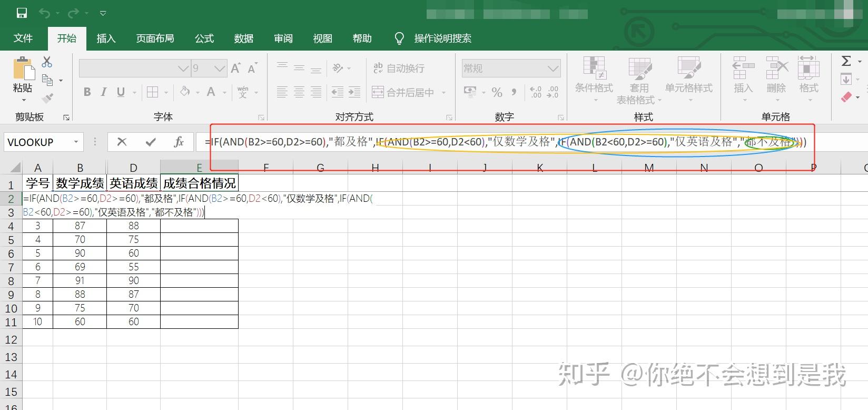Click the Save icon in title bar

click(22, 13)
